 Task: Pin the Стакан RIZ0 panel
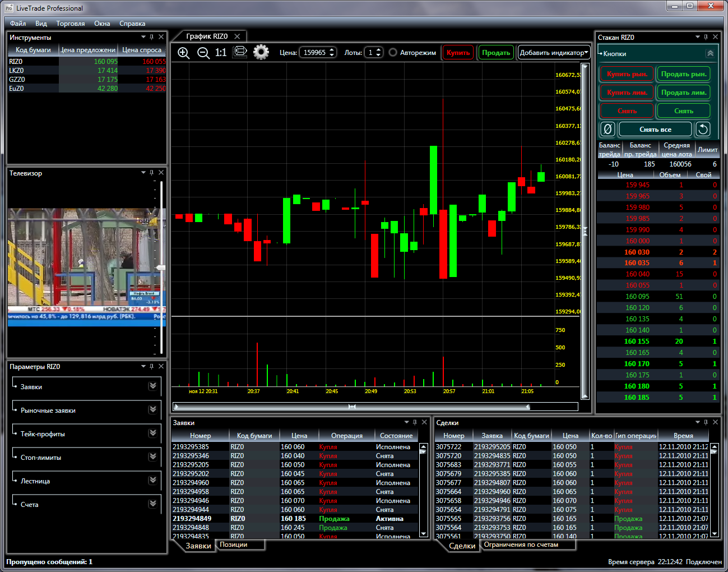(706, 37)
